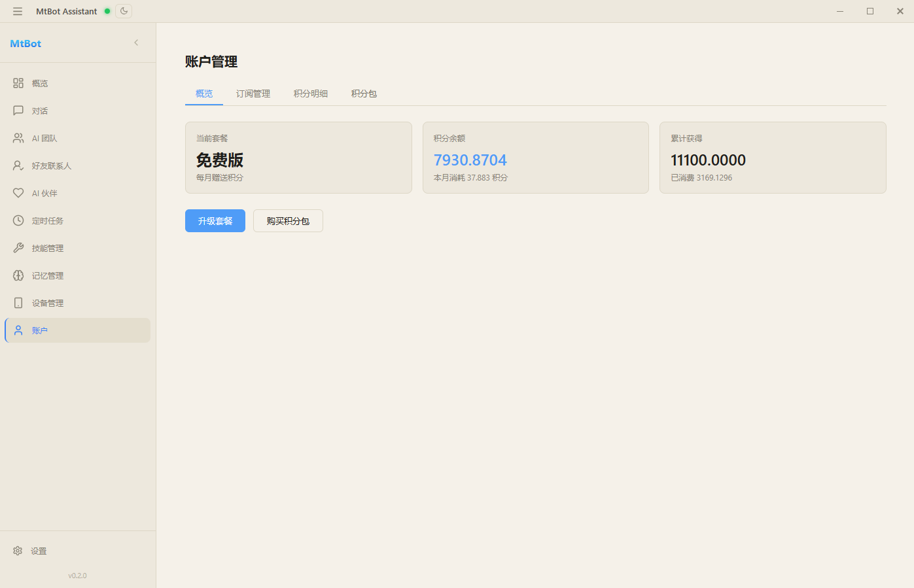Click the 免费版 plan name

pyautogui.click(x=220, y=160)
